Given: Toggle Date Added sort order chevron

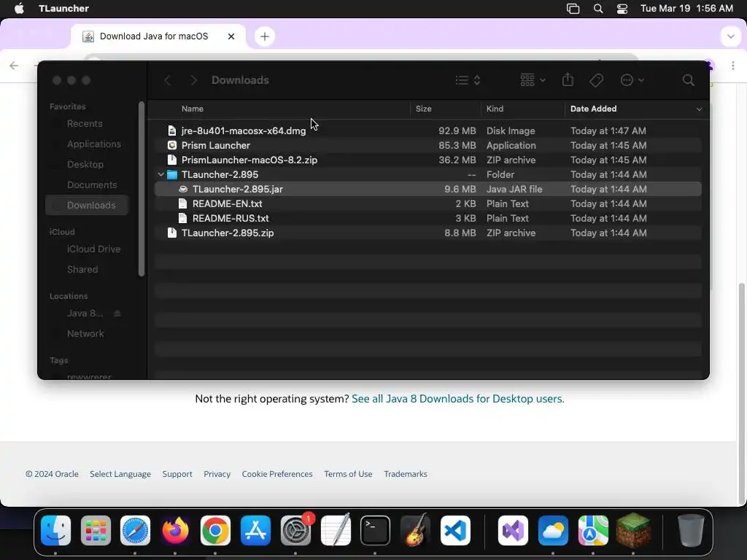Looking at the screenshot, I should (699, 109).
